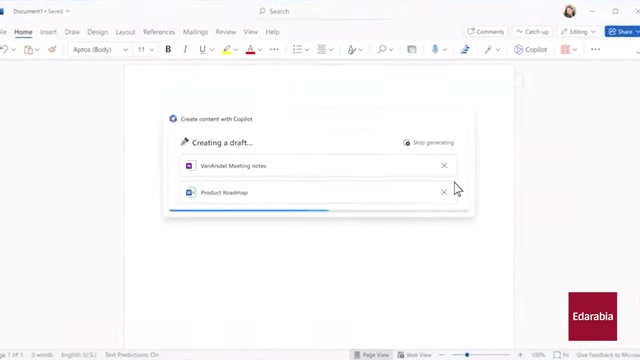This screenshot has height=360, width=640.
Task: Open the Layout ribbon tab
Action: (x=125, y=32)
